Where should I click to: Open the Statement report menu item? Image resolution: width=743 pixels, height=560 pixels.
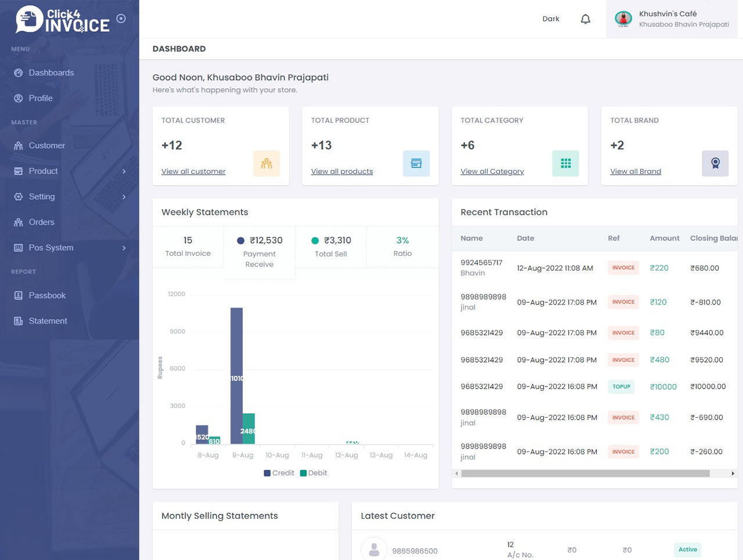[x=48, y=321]
